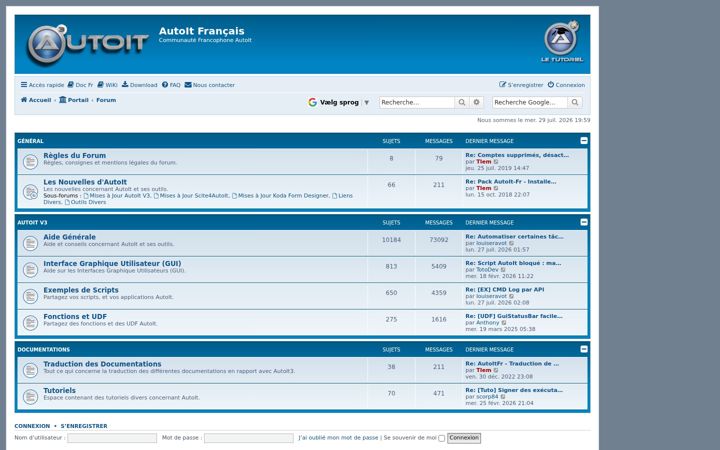Click the Interface Graphique Utilisateur forum icon

pyautogui.click(x=30, y=270)
